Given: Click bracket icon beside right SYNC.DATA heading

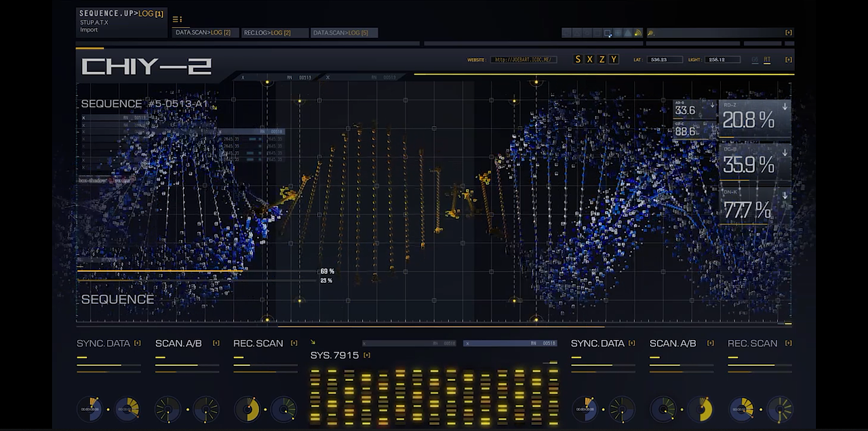Looking at the screenshot, I should tap(632, 343).
